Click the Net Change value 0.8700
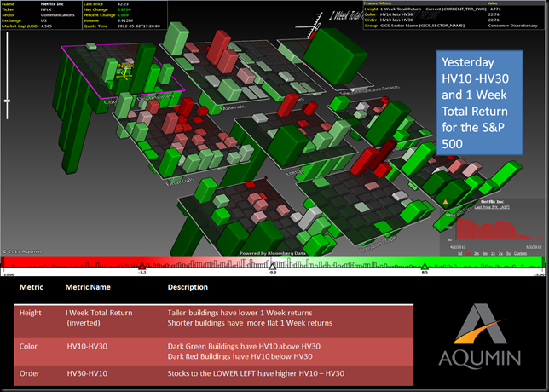The image size is (549, 392). pyautogui.click(x=124, y=10)
